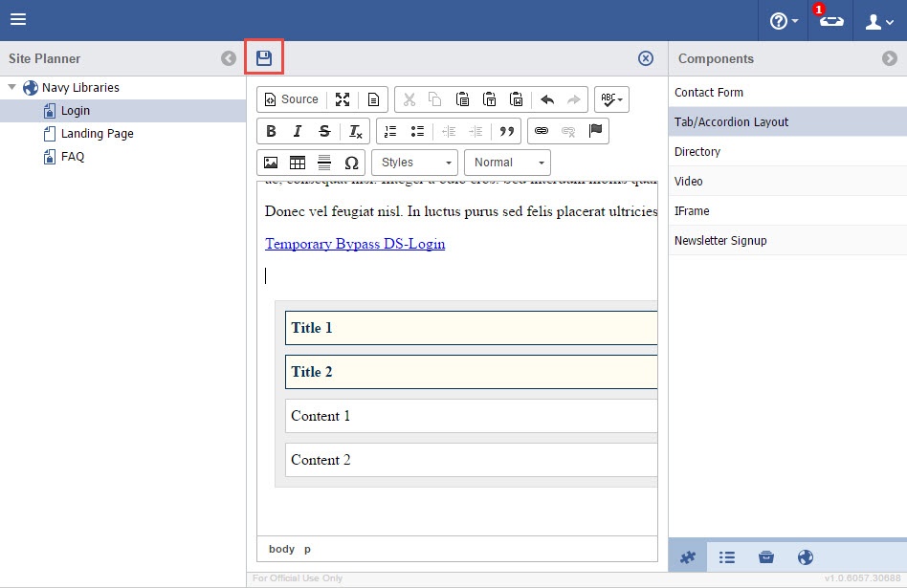
Task: Switch to the list view tab
Action: click(x=727, y=557)
